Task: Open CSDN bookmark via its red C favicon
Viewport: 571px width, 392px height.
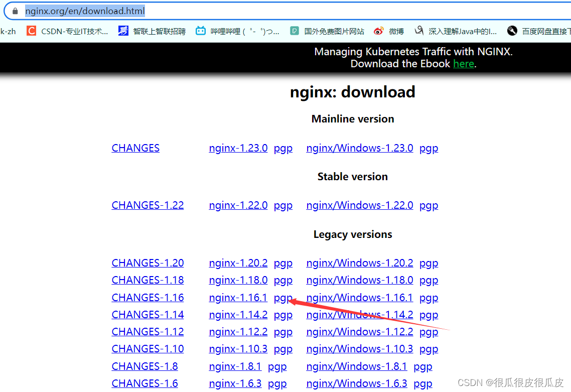Action: tap(31, 31)
